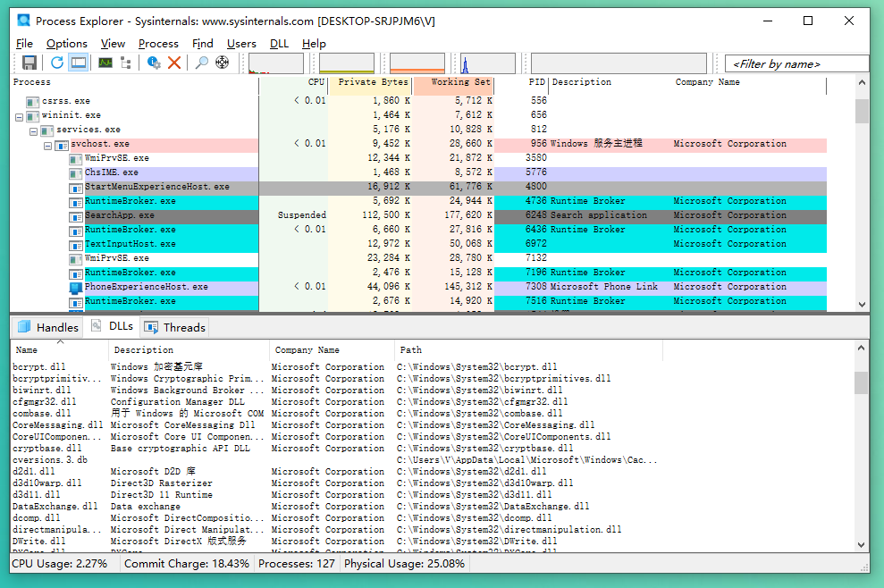884x588 pixels.
Task: Switch to the DLLs tab
Action: pyautogui.click(x=113, y=326)
